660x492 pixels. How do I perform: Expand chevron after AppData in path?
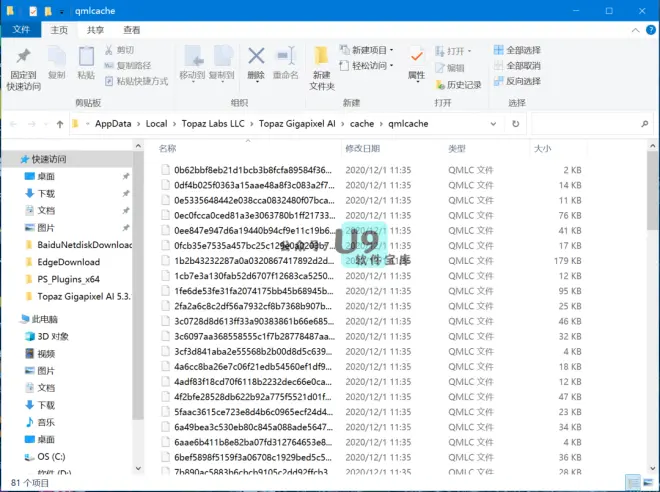(x=138, y=124)
